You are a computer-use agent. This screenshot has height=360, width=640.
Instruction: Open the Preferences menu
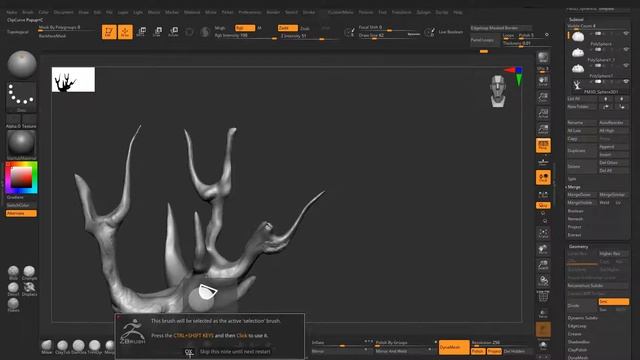(x=249, y=12)
